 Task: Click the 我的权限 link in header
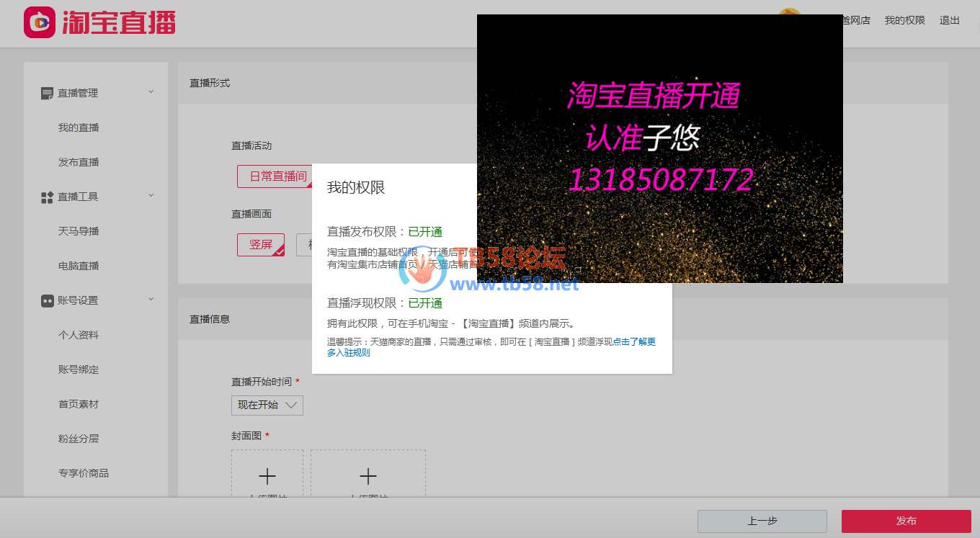pyautogui.click(x=904, y=20)
